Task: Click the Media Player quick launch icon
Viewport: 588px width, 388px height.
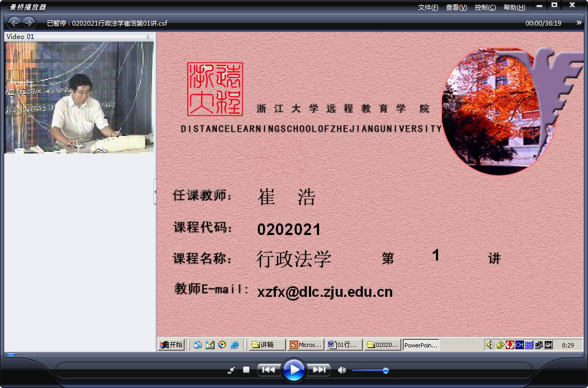Action: tap(222, 344)
